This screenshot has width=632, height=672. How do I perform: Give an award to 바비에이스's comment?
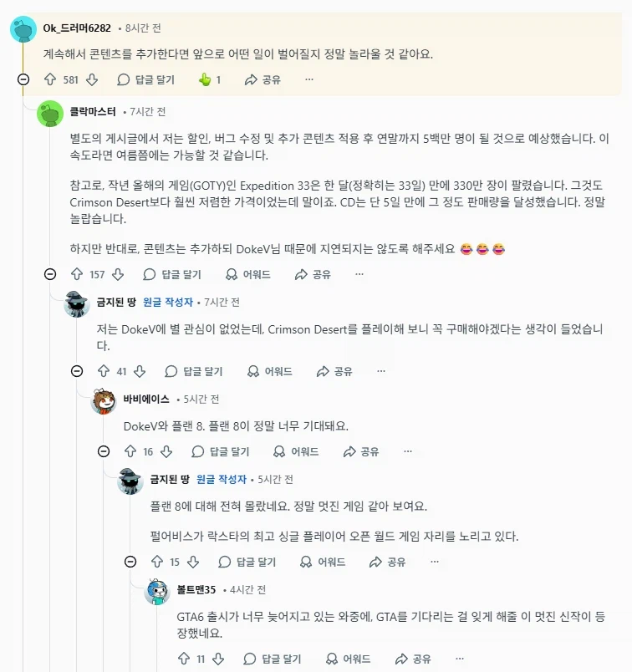pos(298,451)
